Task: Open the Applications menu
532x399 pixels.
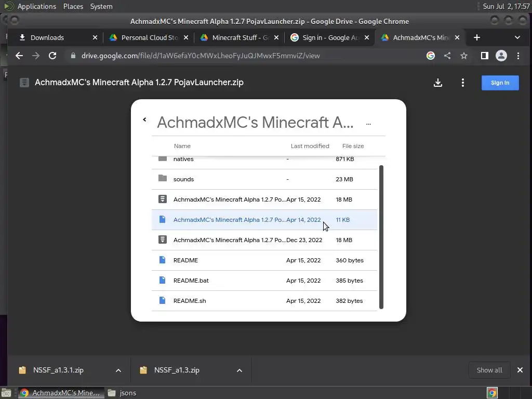Action: click(x=37, y=6)
